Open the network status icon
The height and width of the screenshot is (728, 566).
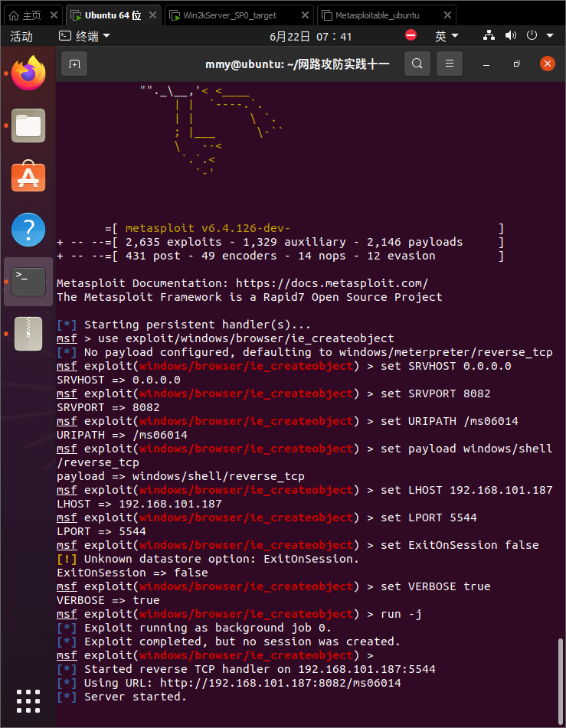coord(489,36)
